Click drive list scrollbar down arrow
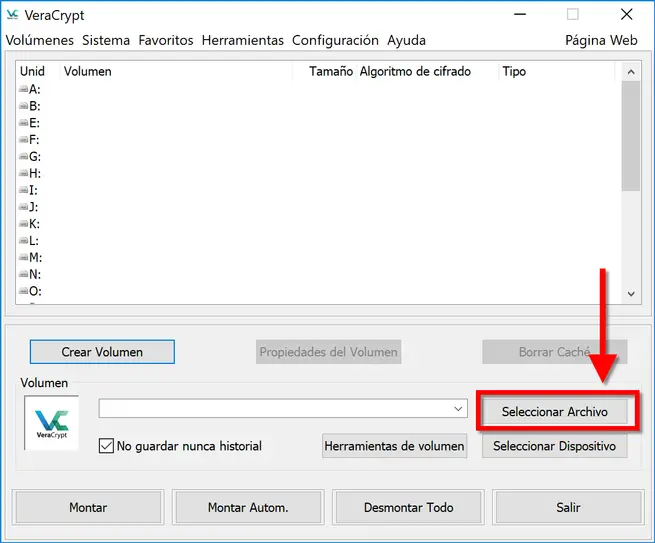This screenshot has height=543, width=655. click(x=631, y=294)
